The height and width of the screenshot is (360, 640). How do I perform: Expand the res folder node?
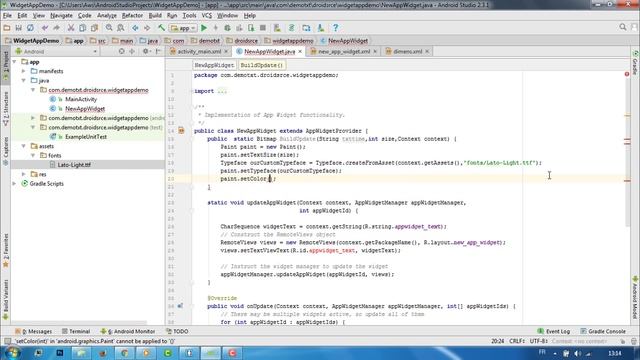point(24,174)
